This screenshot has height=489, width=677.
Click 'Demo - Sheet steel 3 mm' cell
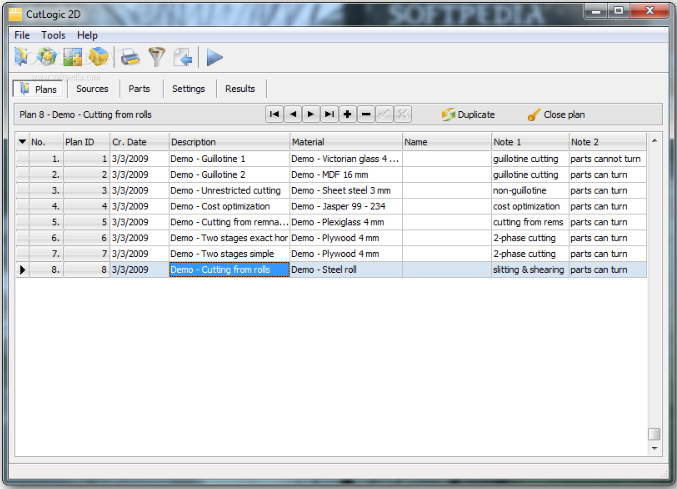tap(346, 190)
